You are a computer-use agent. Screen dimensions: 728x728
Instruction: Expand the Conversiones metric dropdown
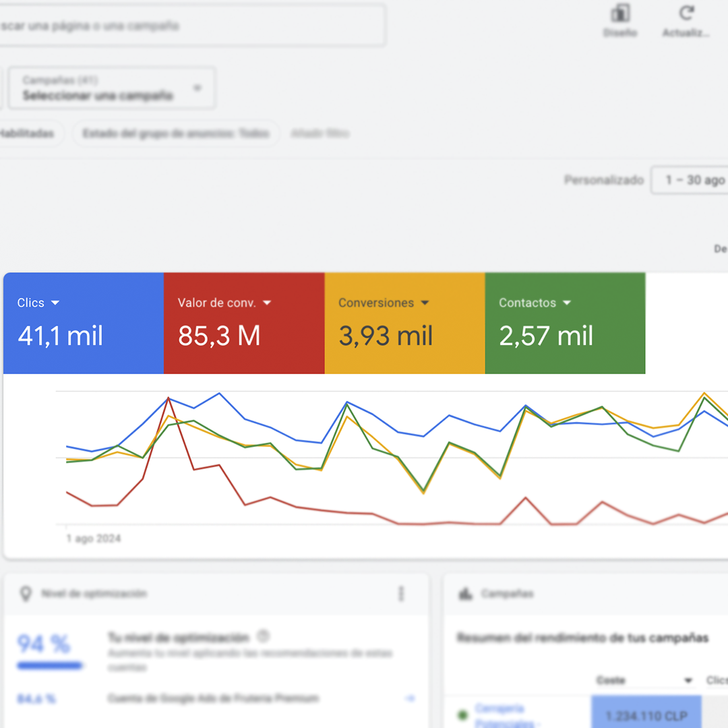pos(425,303)
